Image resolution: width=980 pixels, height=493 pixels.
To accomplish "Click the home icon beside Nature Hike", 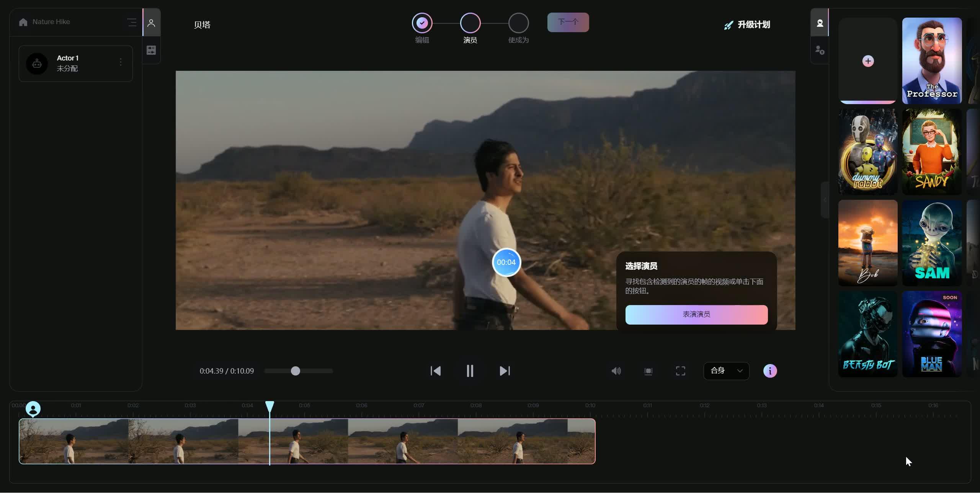I will [23, 22].
